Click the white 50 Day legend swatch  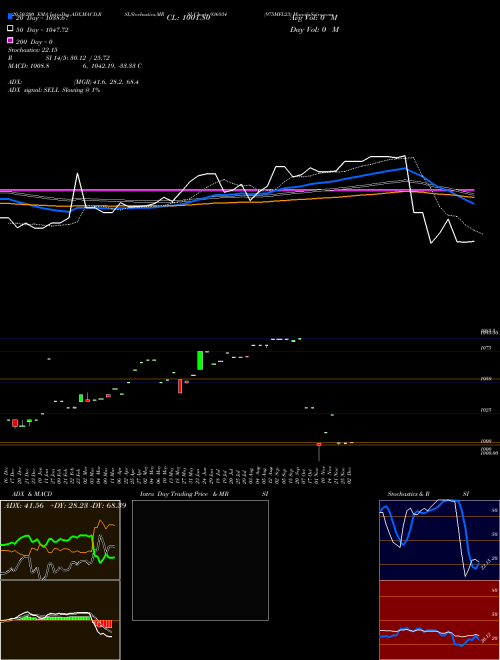(10, 29)
